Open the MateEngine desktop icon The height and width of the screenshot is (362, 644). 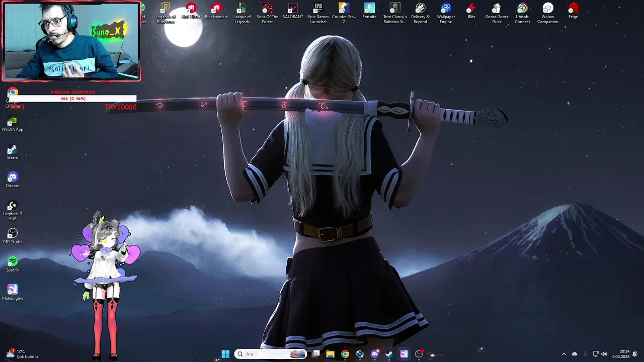(x=13, y=293)
